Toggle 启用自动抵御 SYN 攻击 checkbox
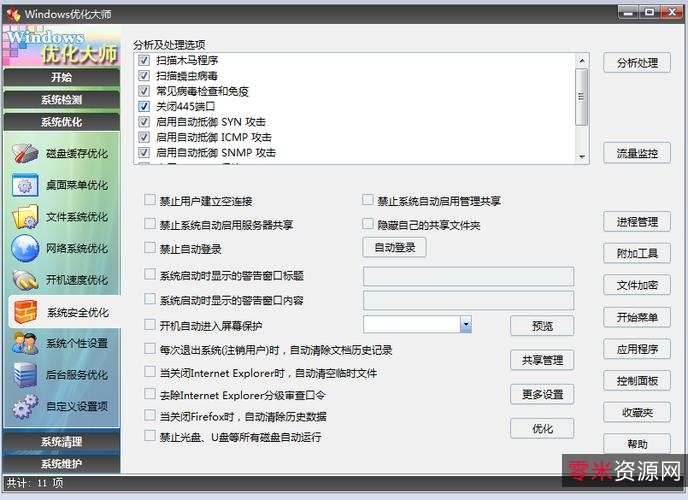This screenshot has height=500, width=688. (144, 121)
